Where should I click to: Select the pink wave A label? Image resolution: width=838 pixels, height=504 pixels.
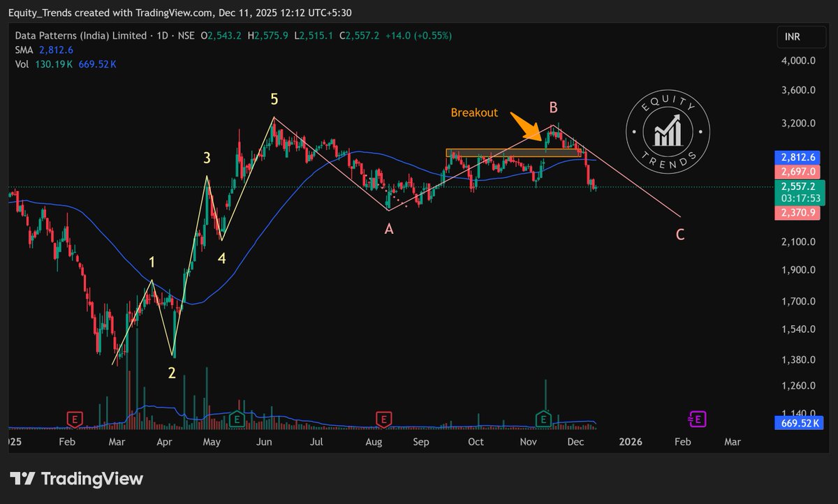tap(389, 228)
